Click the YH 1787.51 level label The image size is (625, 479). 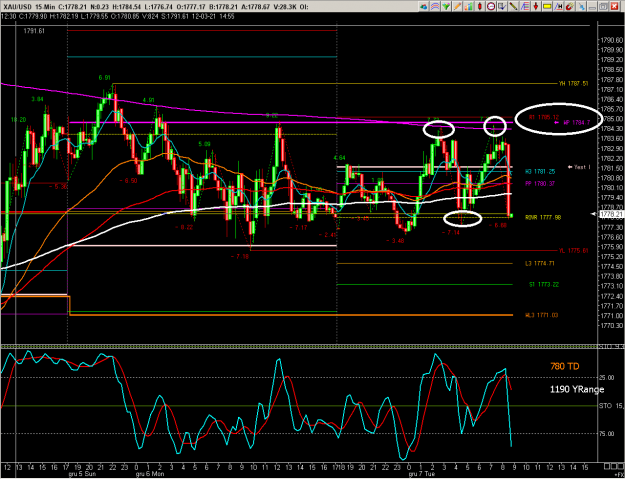tap(574, 84)
